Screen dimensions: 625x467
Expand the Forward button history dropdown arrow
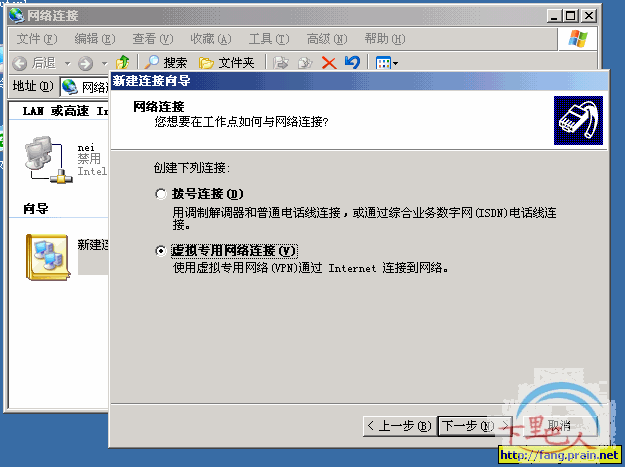tap(103, 63)
